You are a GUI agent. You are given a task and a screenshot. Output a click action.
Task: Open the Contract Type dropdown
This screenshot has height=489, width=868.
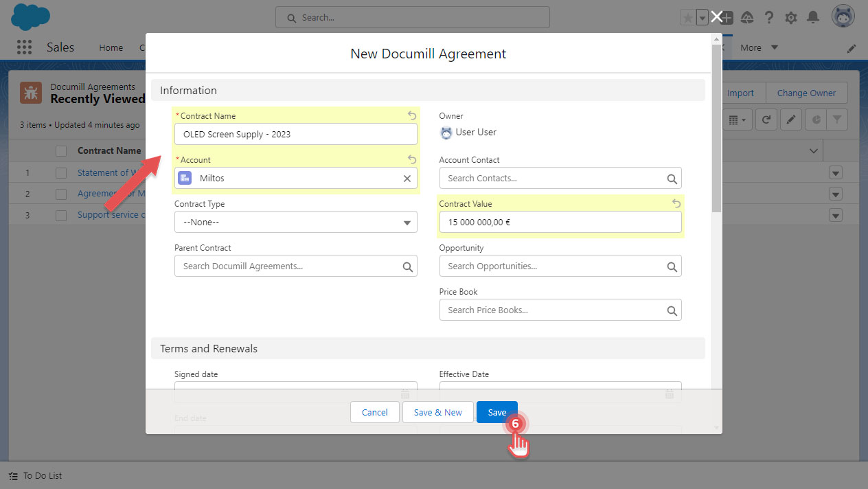(295, 222)
